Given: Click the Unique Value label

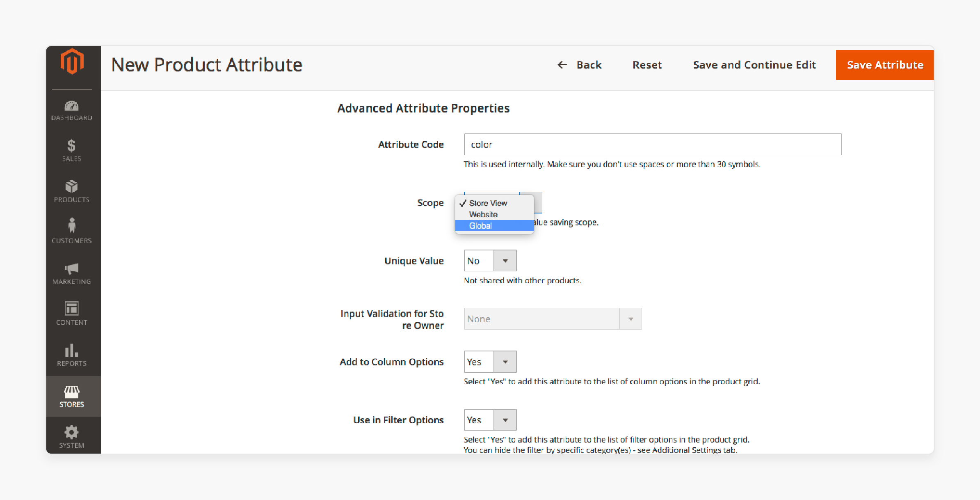Looking at the screenshot, I should pyautogui.click(x=414, y=261).
